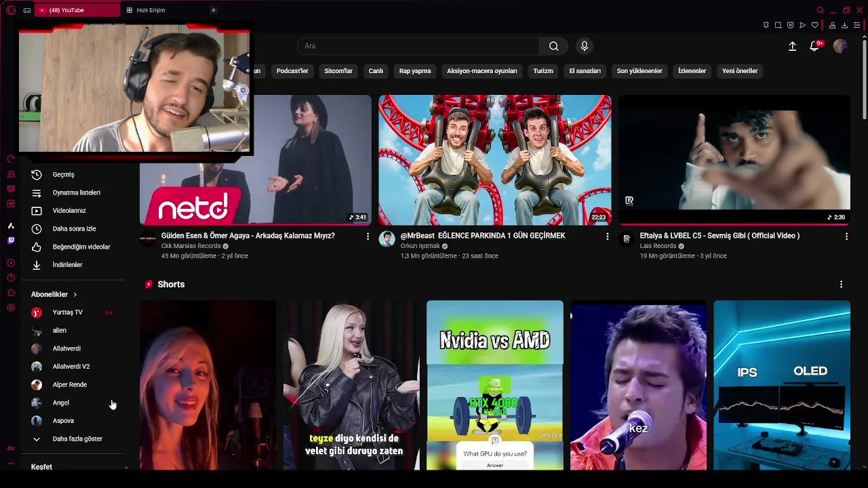Screen dimensions: 868x488
Task: Expand Daha fazla göster in subscriptions
Action: pyautogui.click(x=73, y=439)
